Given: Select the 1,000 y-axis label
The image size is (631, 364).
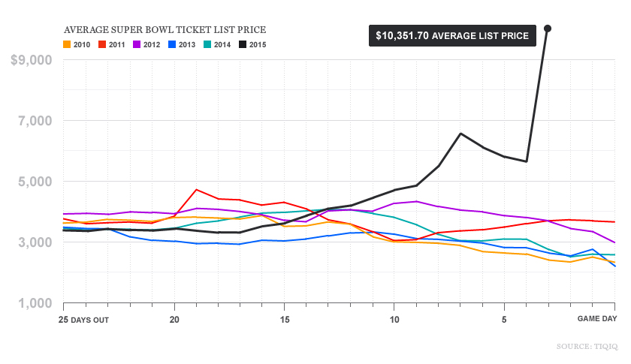Looking at the screenshot, I should [x=35, y=303].
